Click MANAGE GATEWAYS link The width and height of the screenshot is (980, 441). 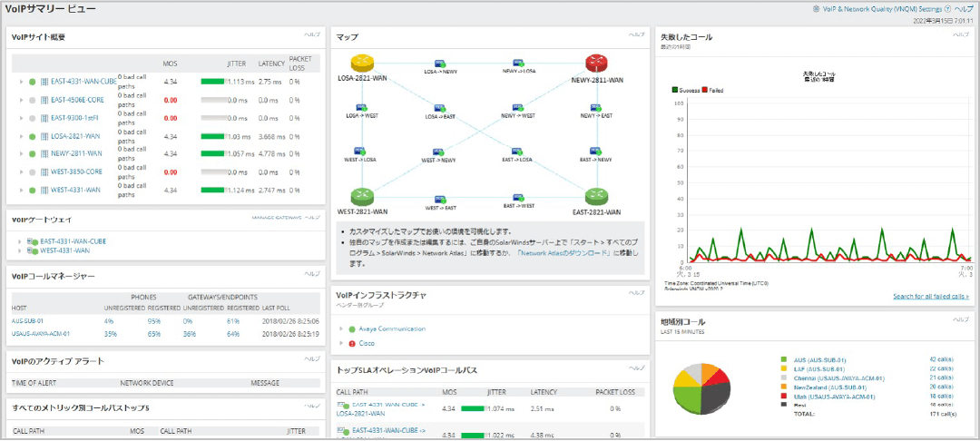tap(276, 218)
